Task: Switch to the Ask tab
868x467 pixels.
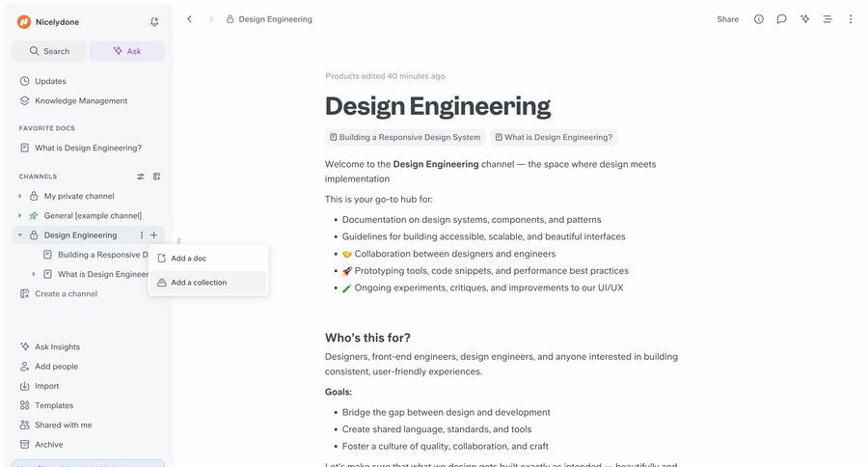Action: point(127,51)
